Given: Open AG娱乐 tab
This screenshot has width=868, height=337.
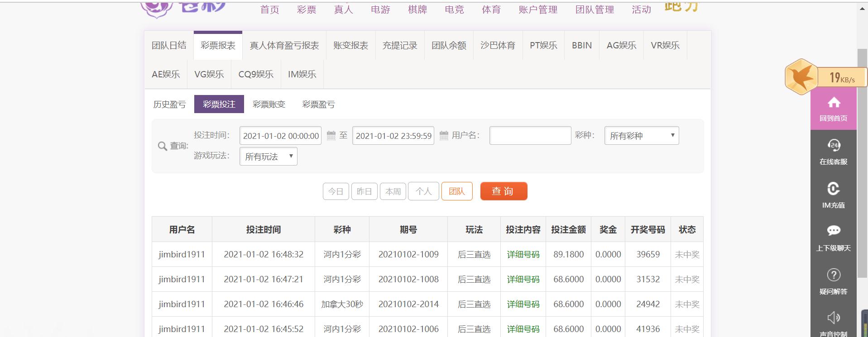Looking at the screenshot, I should pos(621,45).
